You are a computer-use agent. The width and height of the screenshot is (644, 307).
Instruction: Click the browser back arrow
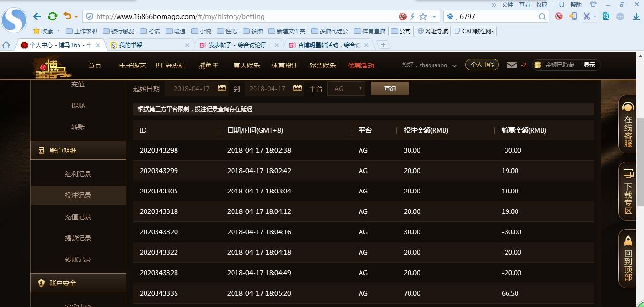37,17
